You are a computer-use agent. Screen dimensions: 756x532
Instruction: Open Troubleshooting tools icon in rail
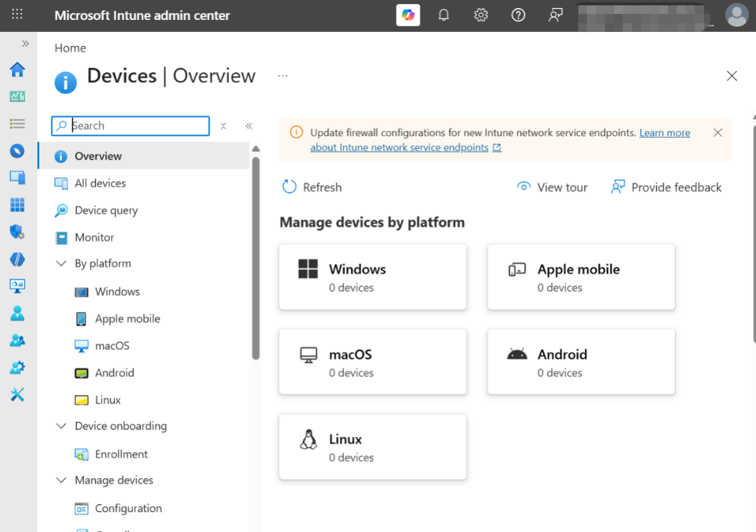tap(17, 394)
